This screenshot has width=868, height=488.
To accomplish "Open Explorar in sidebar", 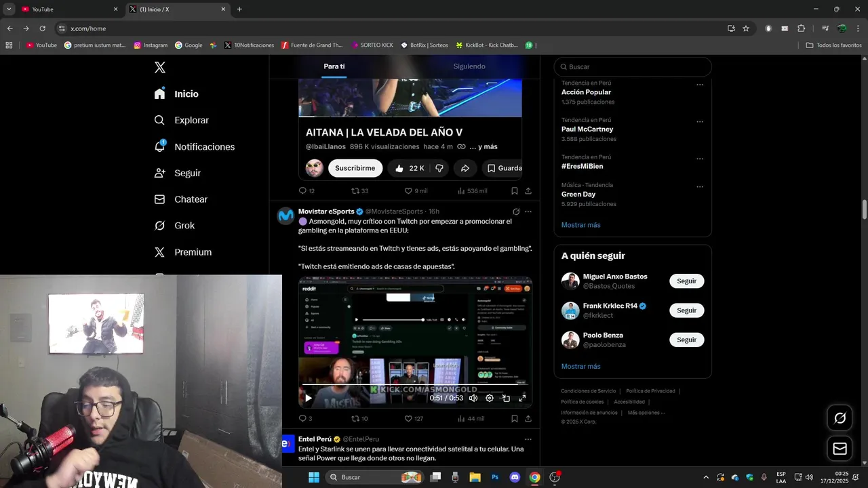I will 182,120.
